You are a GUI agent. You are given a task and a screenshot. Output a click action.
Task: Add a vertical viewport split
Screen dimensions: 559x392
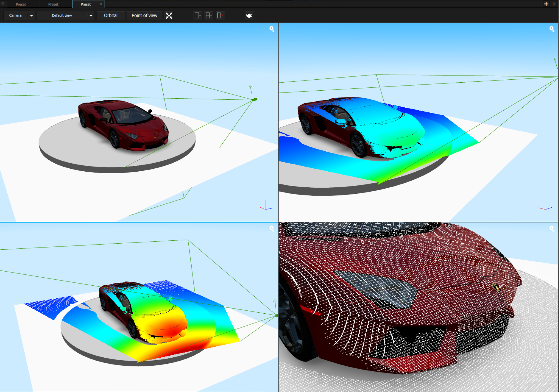tap(197, 16)
